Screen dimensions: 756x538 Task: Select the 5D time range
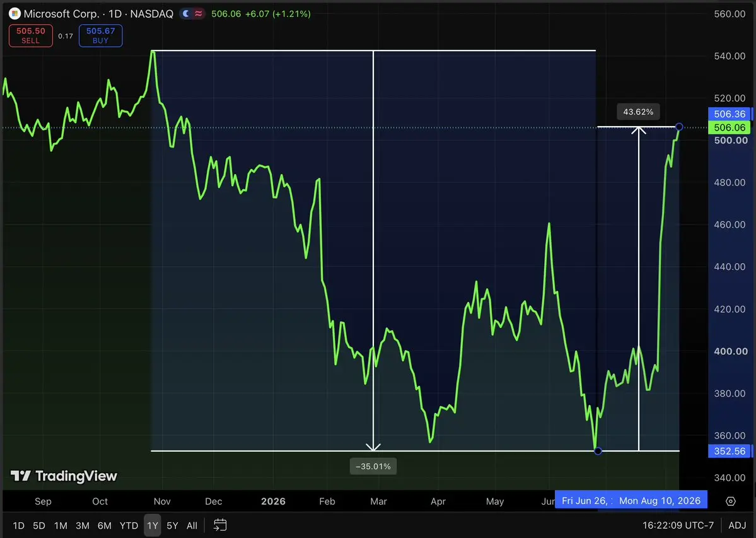[39, 525]
